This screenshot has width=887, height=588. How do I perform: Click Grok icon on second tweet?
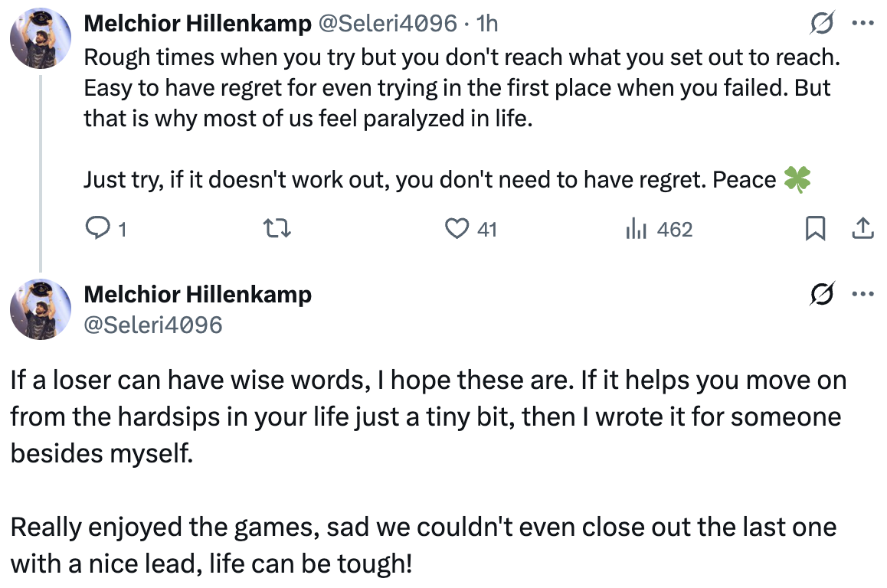822,294
